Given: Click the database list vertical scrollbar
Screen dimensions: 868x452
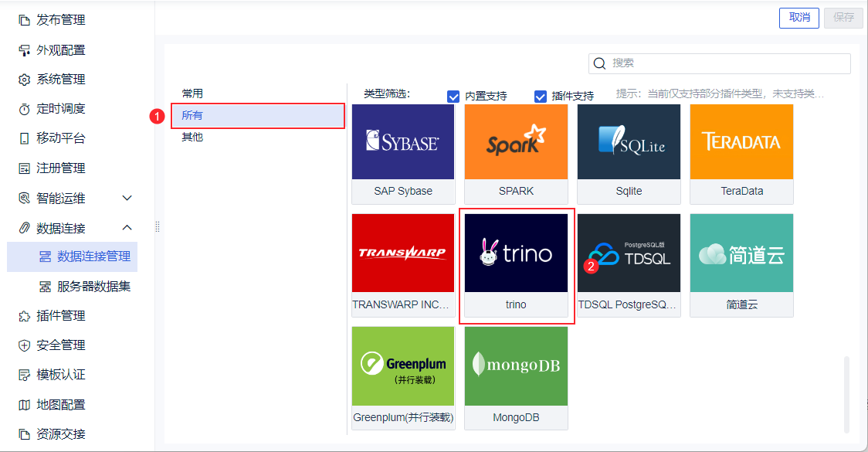Looking at the screenshot, I should (846, 394).
